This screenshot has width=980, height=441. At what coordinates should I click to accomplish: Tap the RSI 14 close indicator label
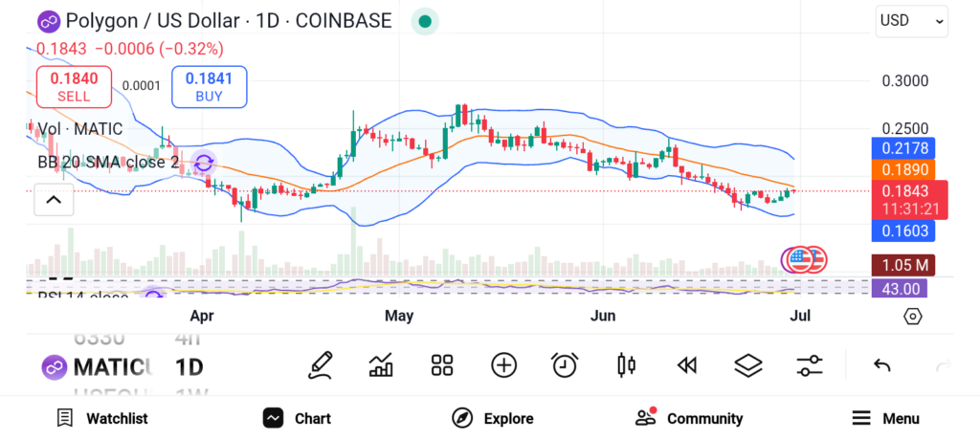coord(83,297)
